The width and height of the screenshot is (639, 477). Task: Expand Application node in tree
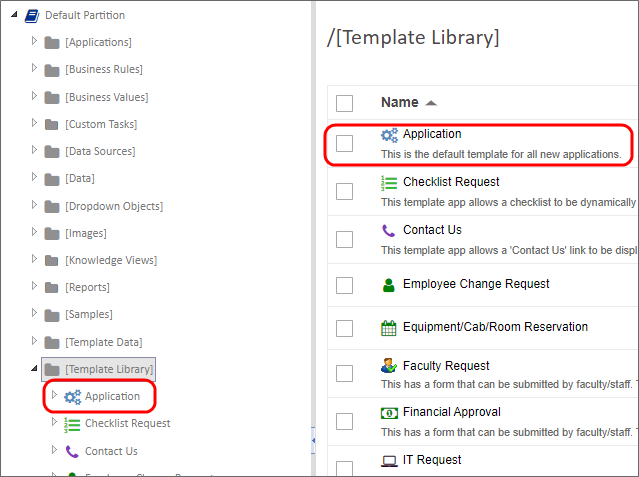(x=54, y=396)
